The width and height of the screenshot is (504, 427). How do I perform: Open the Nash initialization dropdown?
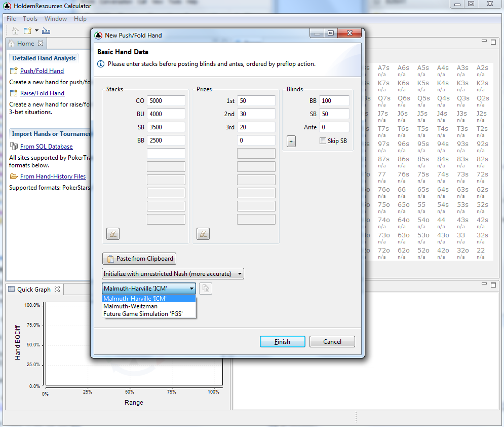pyautogui.click(x=173, y=274)
